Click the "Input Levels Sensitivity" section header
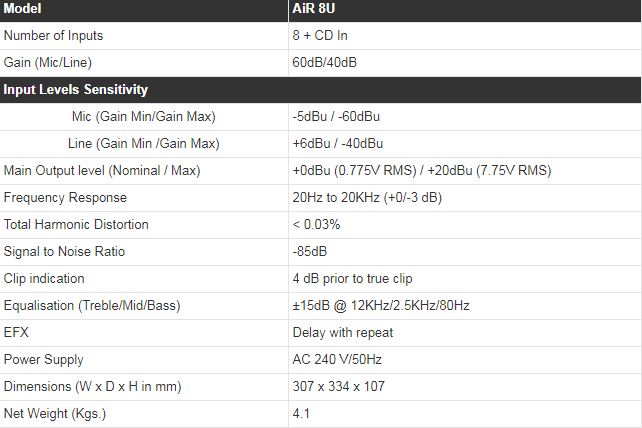This screenshot has width=642, height=428. (76, 89)
